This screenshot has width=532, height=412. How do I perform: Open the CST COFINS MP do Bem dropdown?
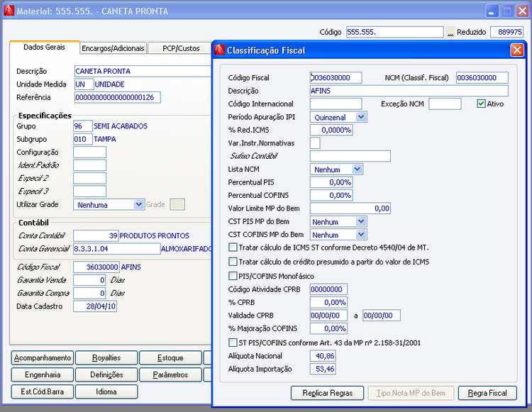tap(361, 234)
